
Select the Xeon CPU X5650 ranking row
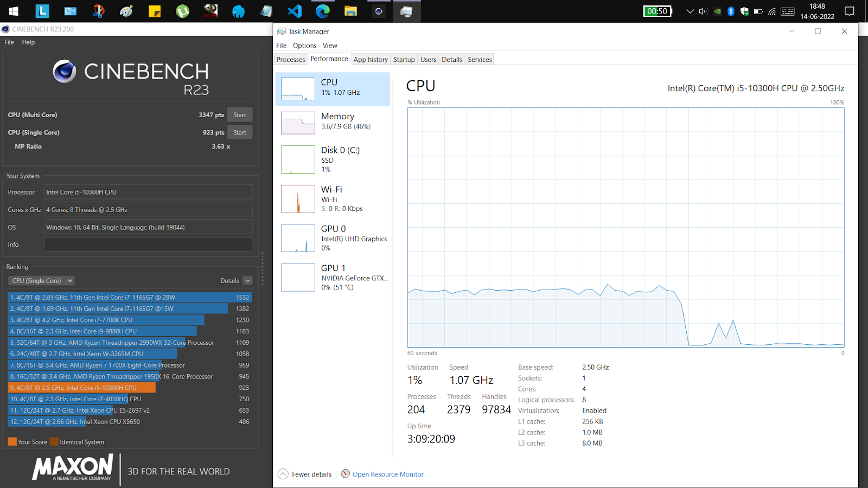click(x=130, y=422)
